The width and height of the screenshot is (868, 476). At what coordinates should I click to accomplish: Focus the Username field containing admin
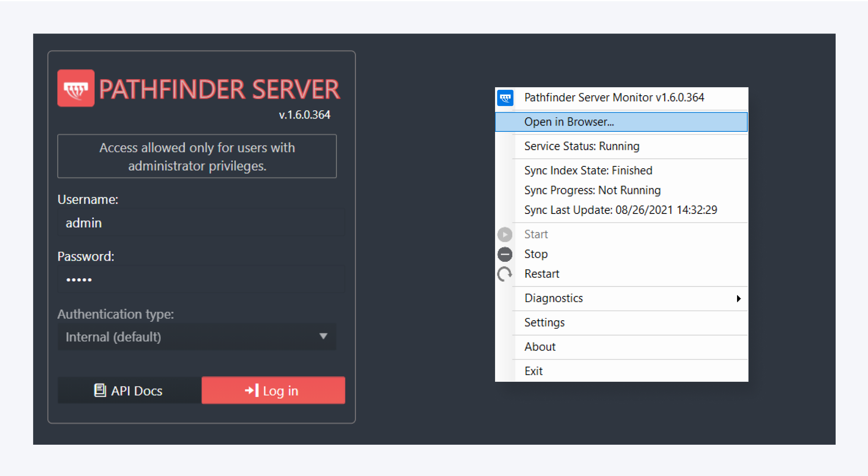pyautogui.click(x=201, y=223)
